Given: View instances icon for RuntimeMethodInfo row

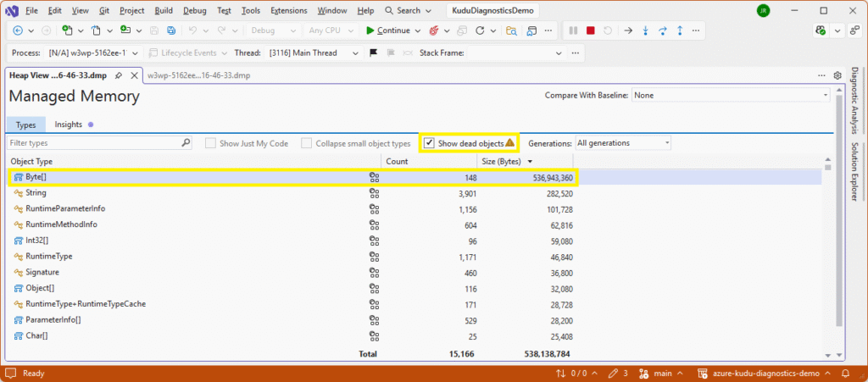Looking at the screenshot, I should click(374, 224).
